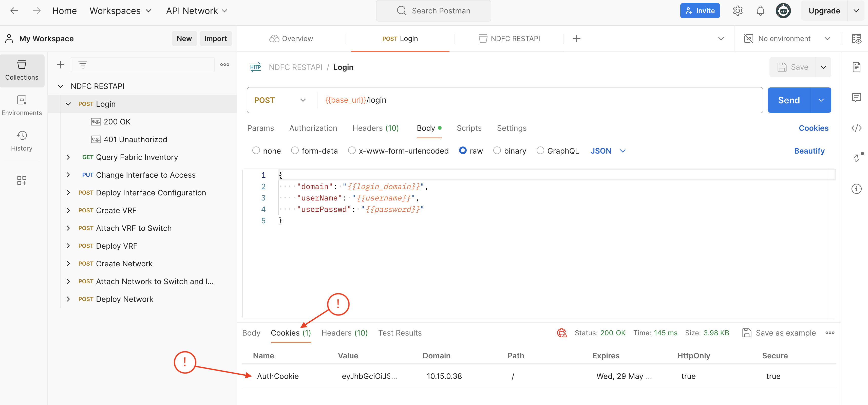Select the x-www-form-urlencoded radio button

(352, 151)
